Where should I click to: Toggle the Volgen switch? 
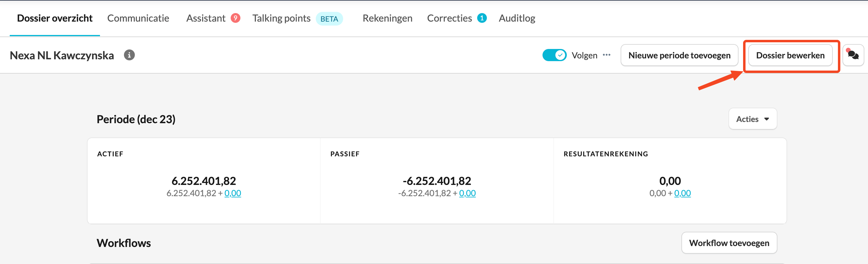[554, 55]
